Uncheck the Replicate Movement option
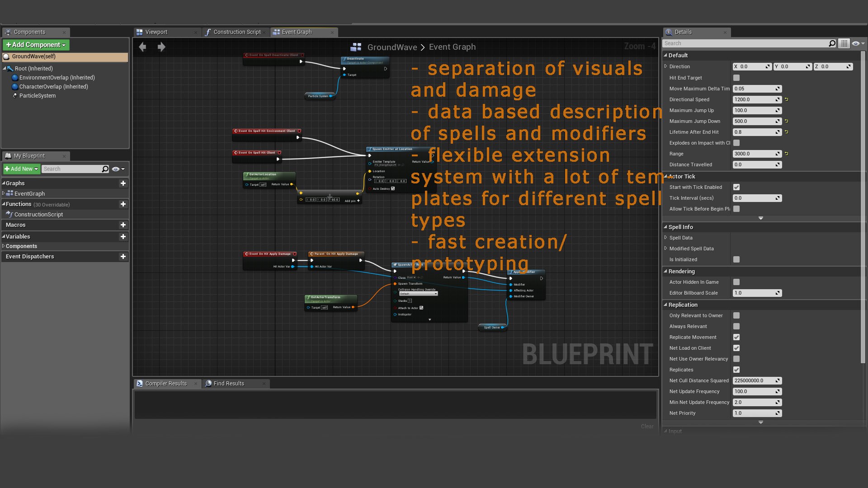Screen dimensions: 868x488 point(736,337)
